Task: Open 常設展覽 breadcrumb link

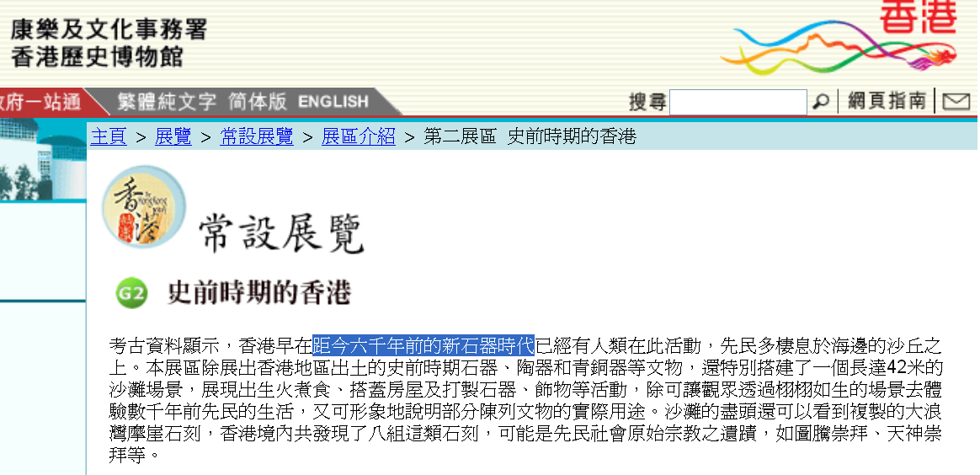Action: [257, 136]
